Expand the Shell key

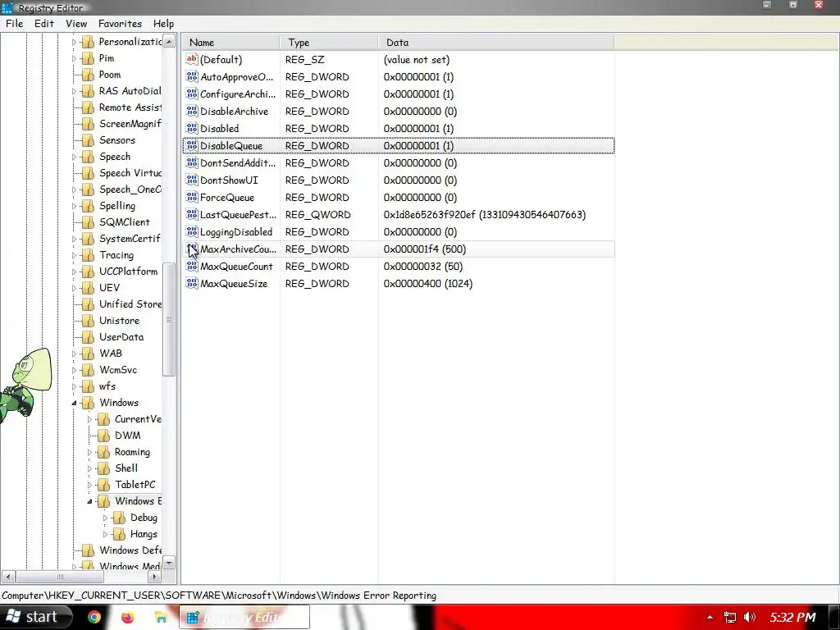(89, 468)
